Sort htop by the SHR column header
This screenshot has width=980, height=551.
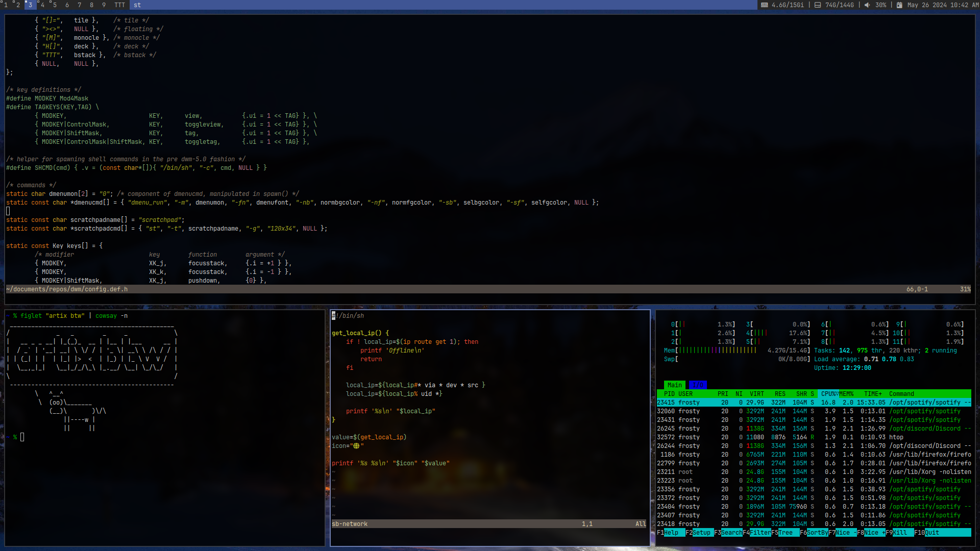(x=801, y=394)
